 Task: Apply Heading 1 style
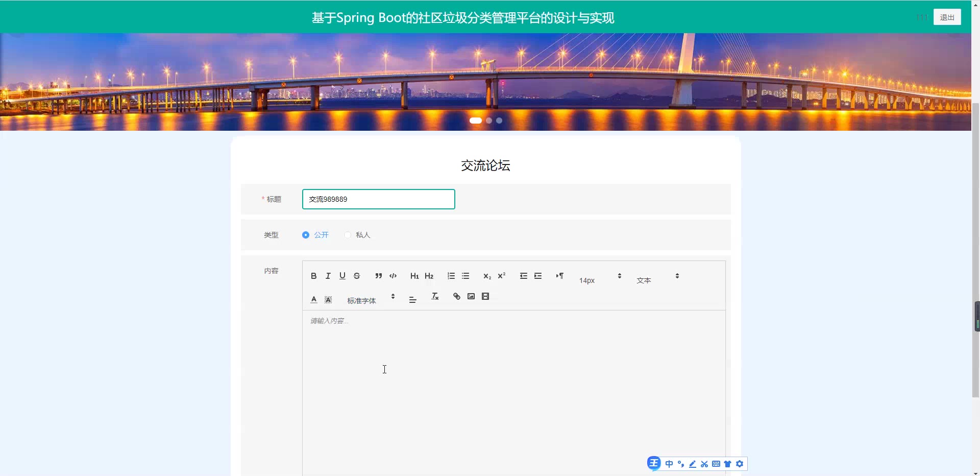(414, 276)
